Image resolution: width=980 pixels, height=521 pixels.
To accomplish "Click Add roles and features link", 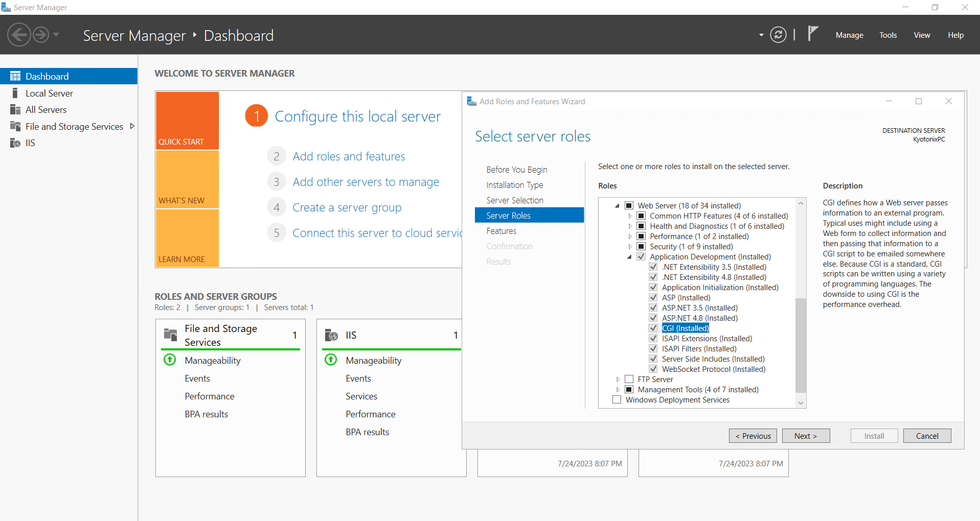I will click(x=349, y=156).
